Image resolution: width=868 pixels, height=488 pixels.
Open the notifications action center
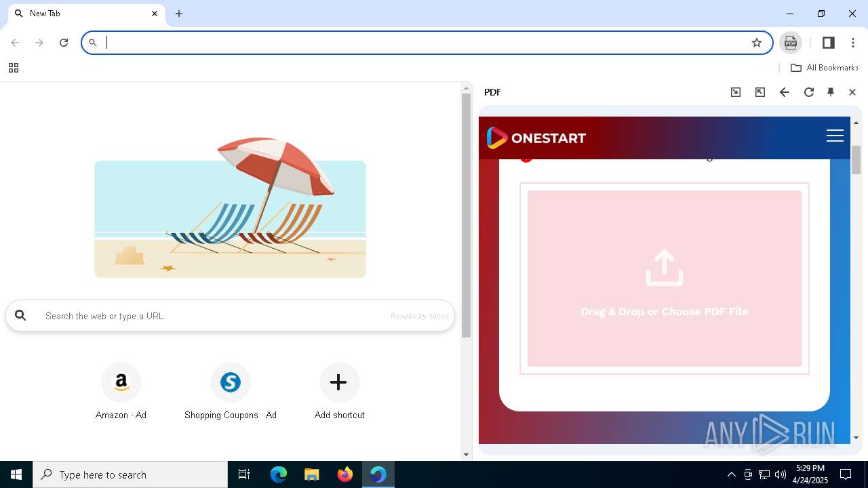846,474
